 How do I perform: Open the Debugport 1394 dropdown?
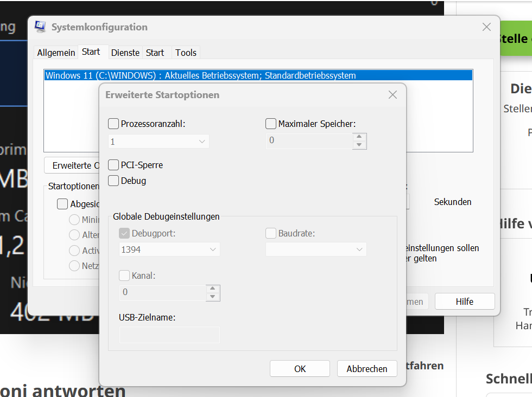click(169, 249)
